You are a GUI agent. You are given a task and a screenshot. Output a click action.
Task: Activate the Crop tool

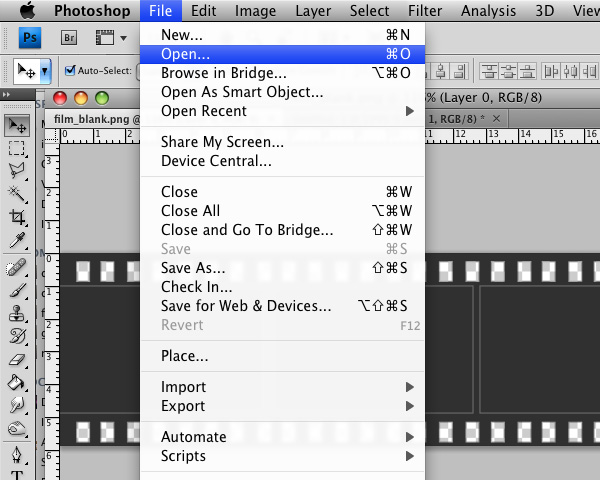[x=17, y=217]
